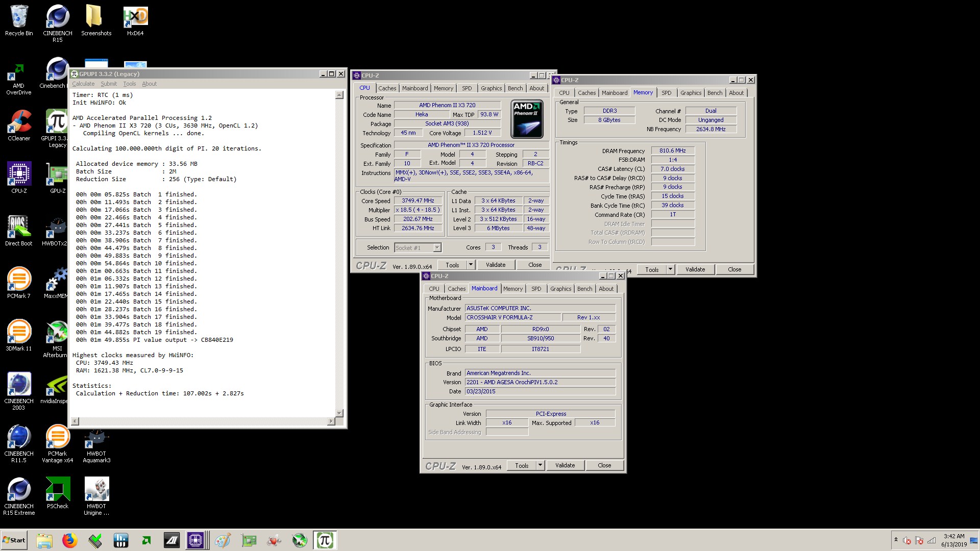Open the Tools dropdown arrow in the Memory tab window
This screenshot has height=551, width=980.
pyautogui.click(x=670, y=269)
